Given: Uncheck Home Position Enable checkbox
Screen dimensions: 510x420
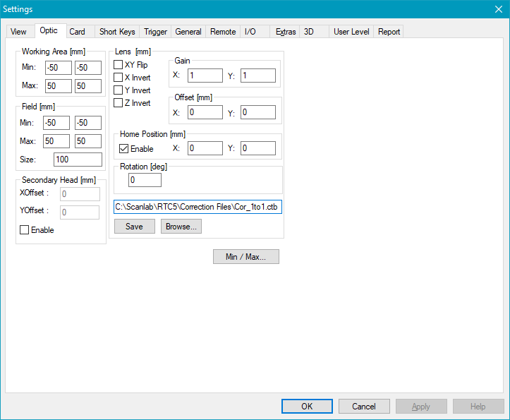Looking at the screenshot, I should coord(124,149).
